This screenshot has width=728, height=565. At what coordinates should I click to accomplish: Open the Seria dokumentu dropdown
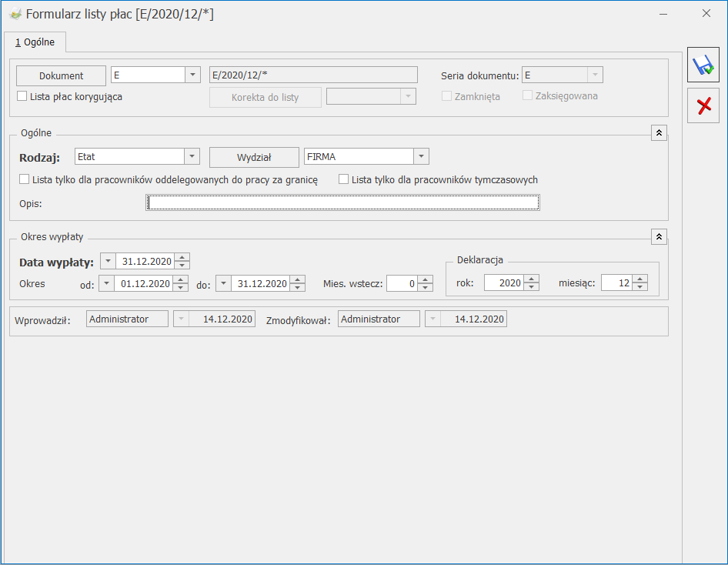coord(595,75)
